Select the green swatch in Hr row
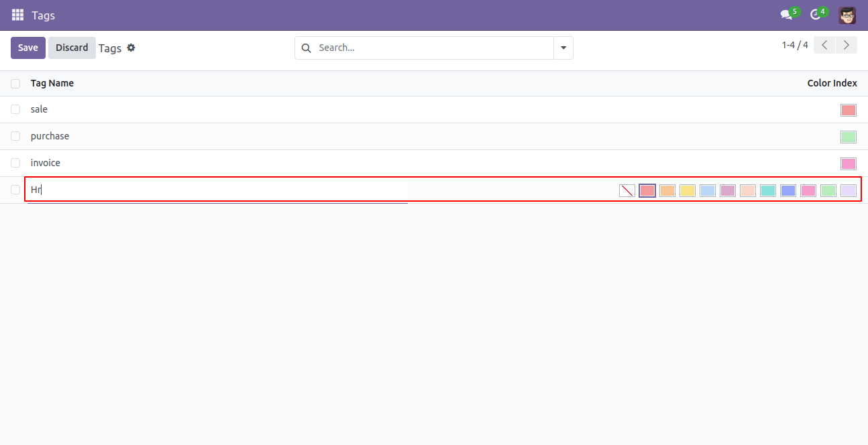This screenshot has width=868, height=445. [x=828, y=190]
